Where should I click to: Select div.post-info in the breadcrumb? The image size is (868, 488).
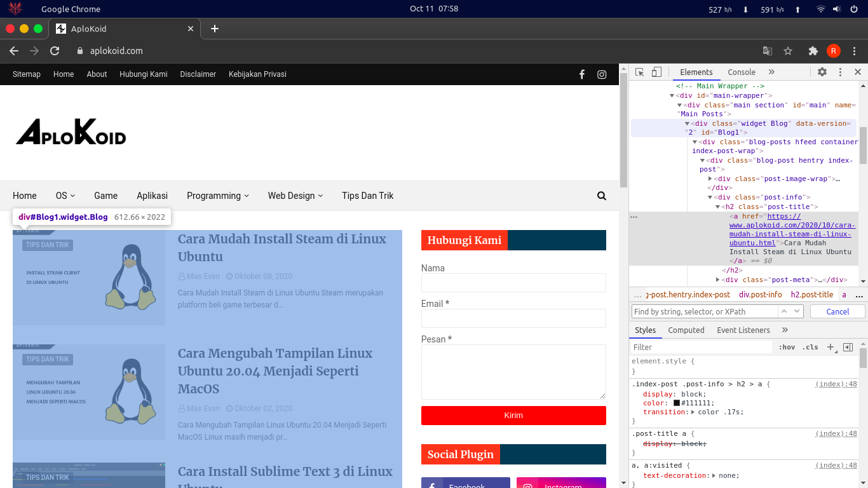(x=761, y=295)
